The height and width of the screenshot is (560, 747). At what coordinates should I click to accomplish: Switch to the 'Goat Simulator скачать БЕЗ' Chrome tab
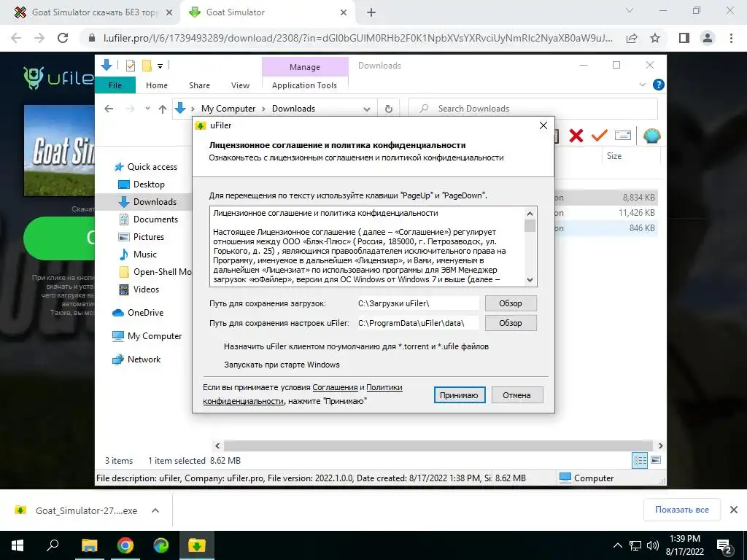[90, 12]
